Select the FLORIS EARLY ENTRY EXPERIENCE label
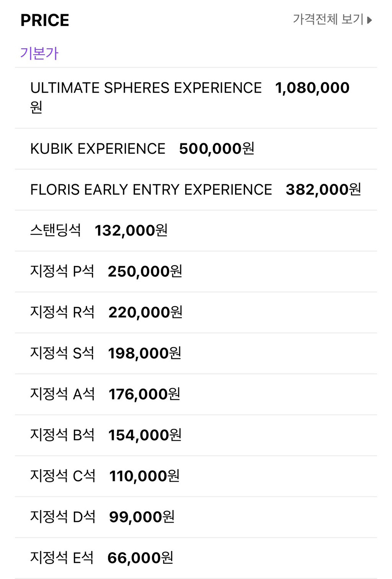 coord(151,190)
